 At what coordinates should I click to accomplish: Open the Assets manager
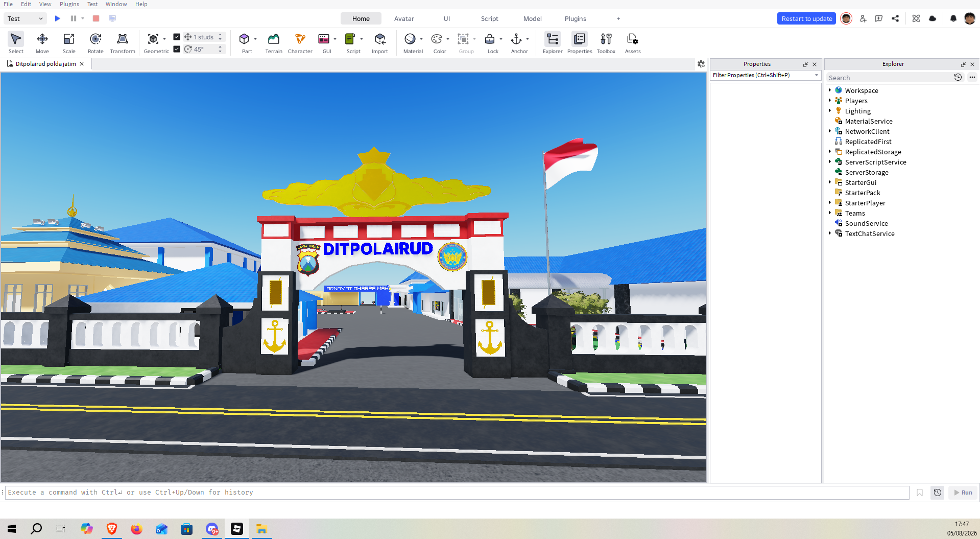click(633, 43)
